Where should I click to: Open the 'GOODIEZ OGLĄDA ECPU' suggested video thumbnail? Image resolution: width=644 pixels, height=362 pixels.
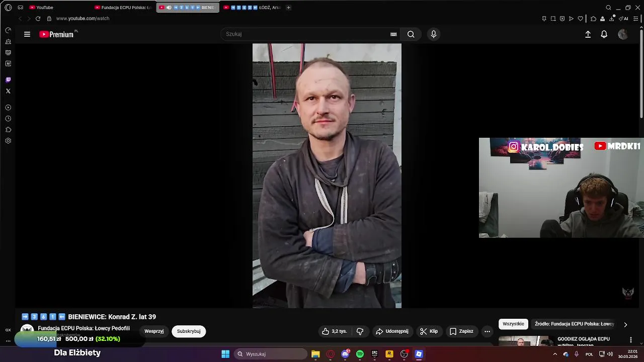526,341
